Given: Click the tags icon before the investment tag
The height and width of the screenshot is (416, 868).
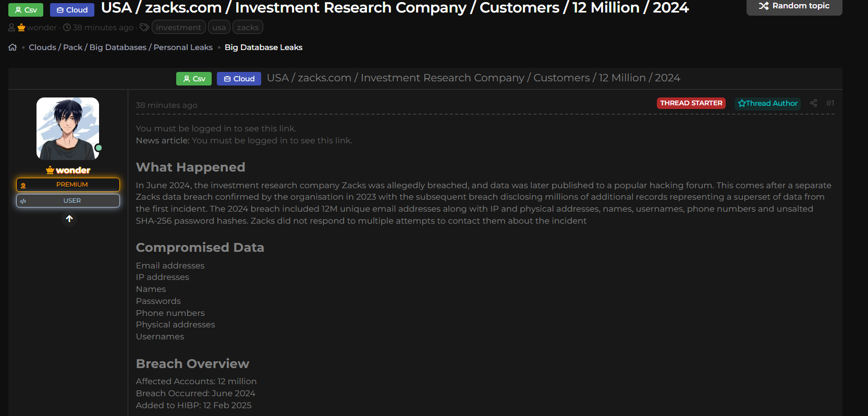Looking at the screenshot, I should [144, 27].
